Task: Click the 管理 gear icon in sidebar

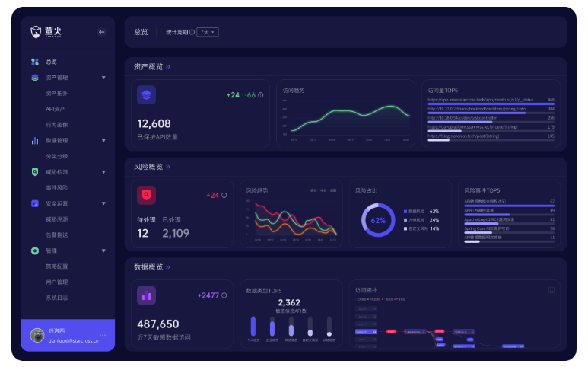Action: [35, 251]
